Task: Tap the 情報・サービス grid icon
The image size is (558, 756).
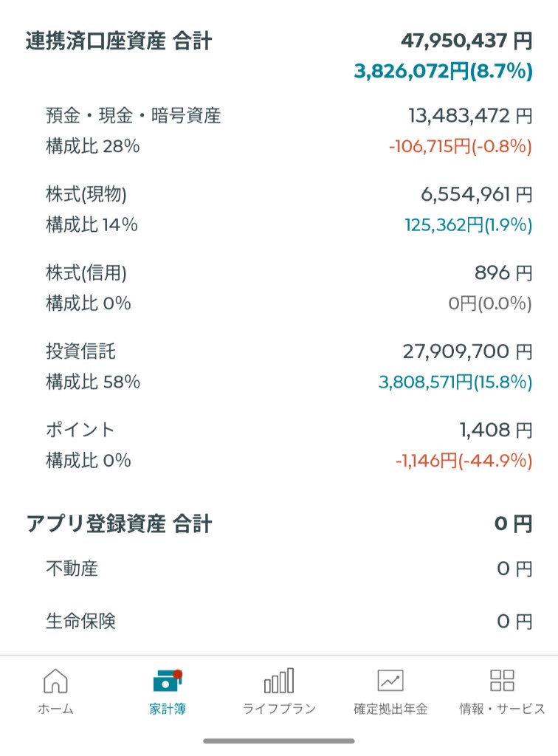Action: [502, 681]
